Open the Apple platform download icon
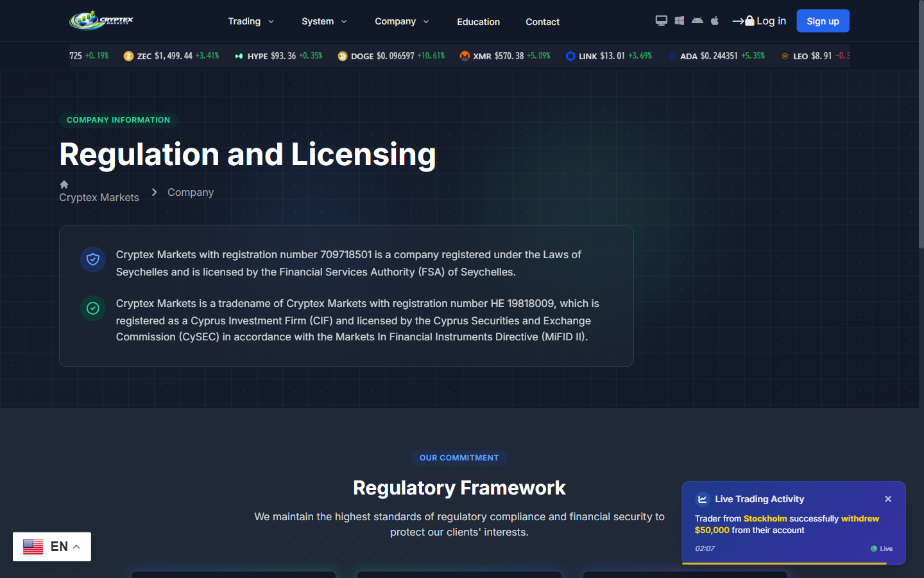 715,21
